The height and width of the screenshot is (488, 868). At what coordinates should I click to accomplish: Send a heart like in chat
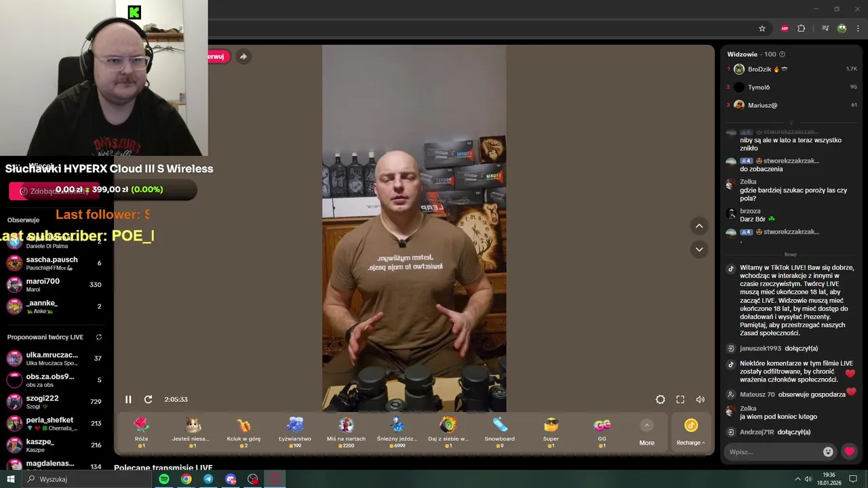pos(849,451)
